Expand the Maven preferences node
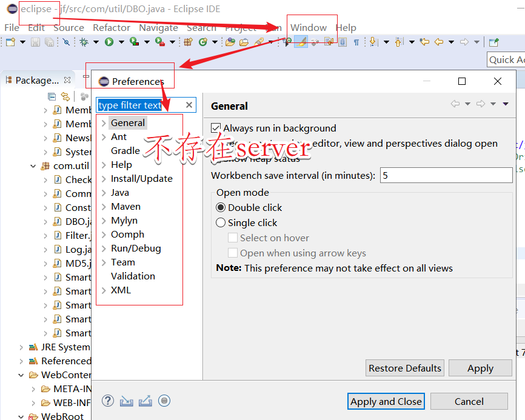This screenshot has width=525, height=420. pos(104,207)
